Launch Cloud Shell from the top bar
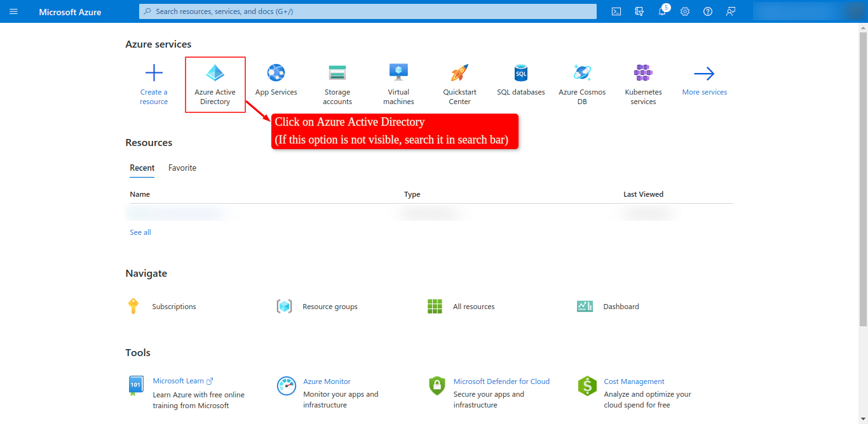Screen dimensions: 868x424 [x=616, y=11]
